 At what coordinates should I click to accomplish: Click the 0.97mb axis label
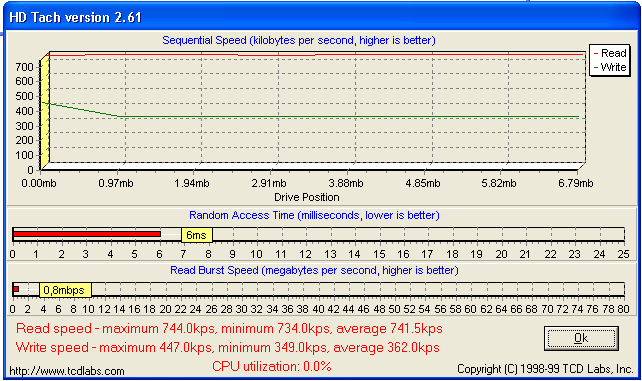pos(115,183)
